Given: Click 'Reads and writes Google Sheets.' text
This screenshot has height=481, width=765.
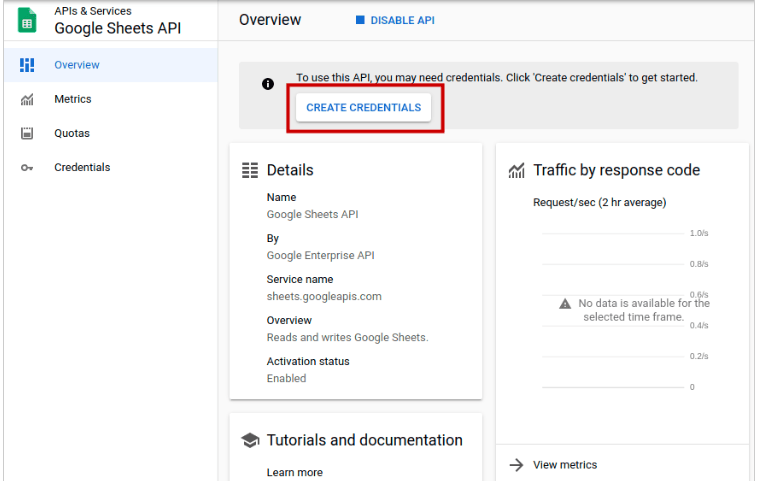Looking at the screenshot, I should point(347,338).
